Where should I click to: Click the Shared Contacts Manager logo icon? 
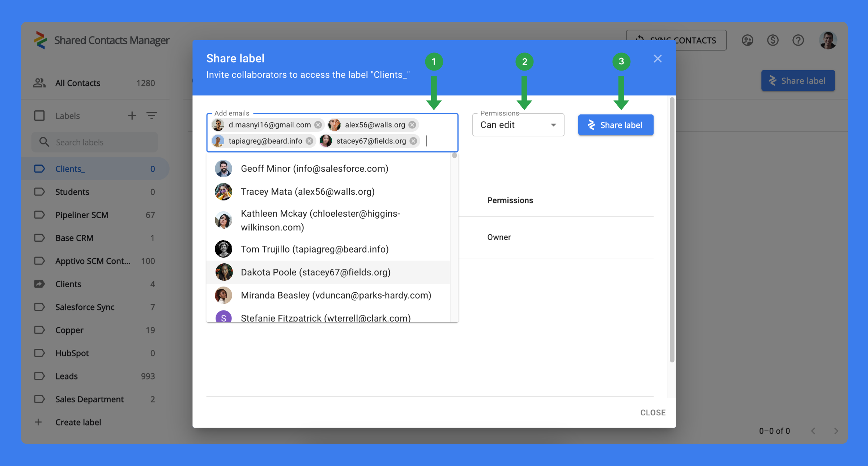coord(41,40)
